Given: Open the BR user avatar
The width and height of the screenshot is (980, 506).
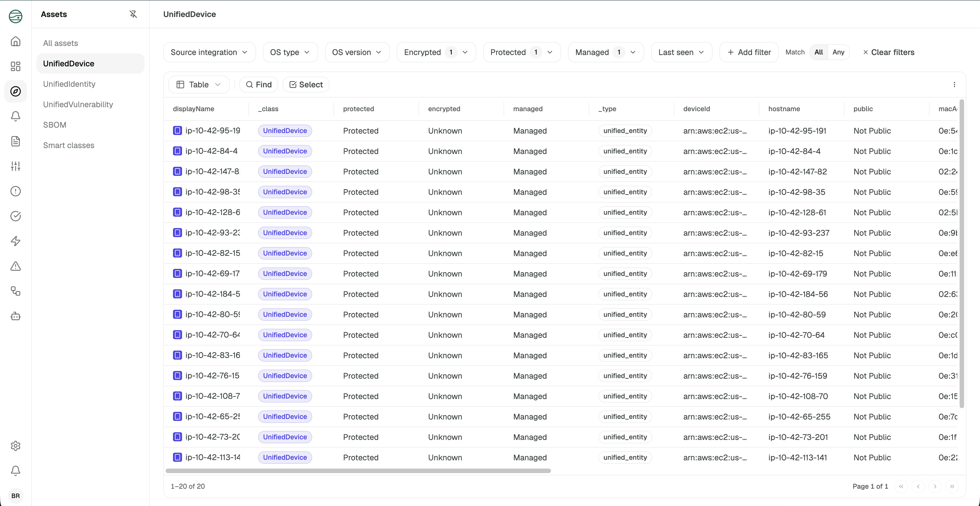Looking at the screenshot, I should pyautogui.click(x=16, y=496).
